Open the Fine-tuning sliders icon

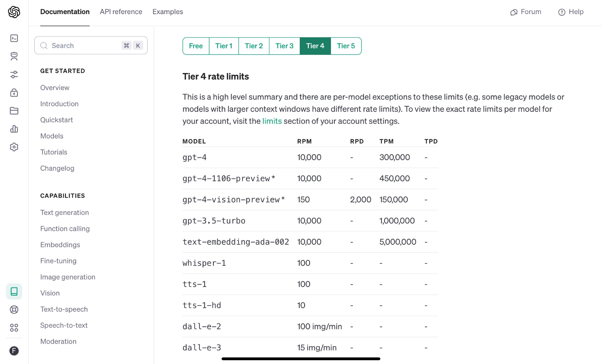tap(14, 75)
